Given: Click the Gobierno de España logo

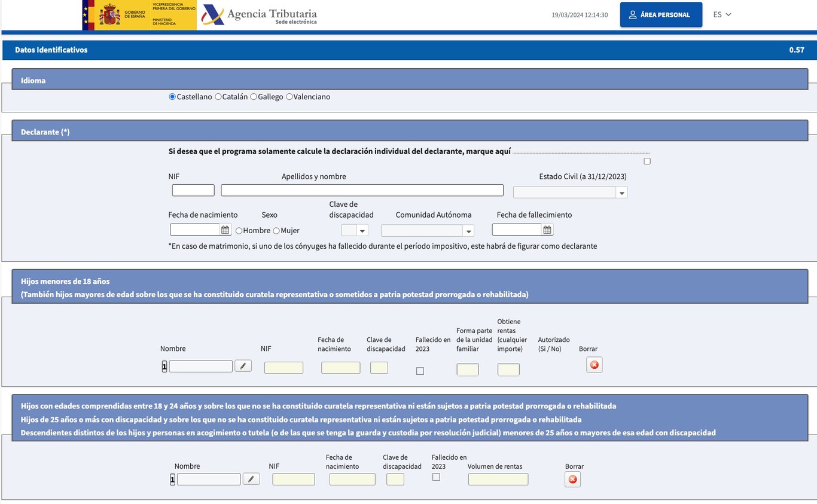Looking at the screenshot, I should pyautogui.click(x=139, y=15).
